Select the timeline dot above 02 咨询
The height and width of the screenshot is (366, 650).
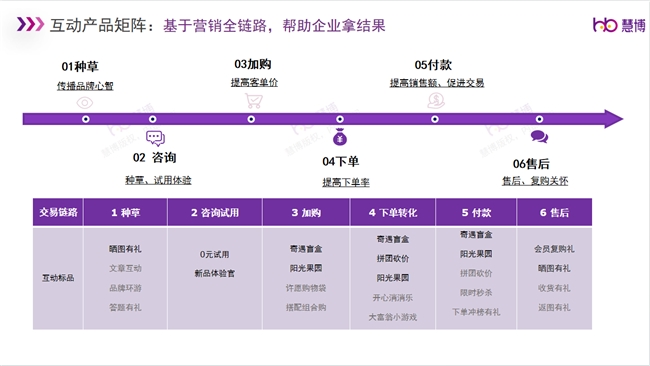click(153, 119)
